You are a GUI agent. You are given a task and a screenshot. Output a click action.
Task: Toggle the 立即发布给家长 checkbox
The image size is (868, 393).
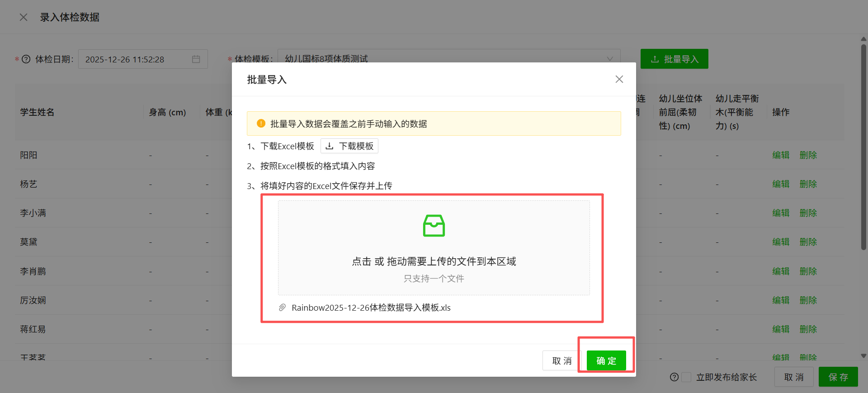tap(686, 377)
